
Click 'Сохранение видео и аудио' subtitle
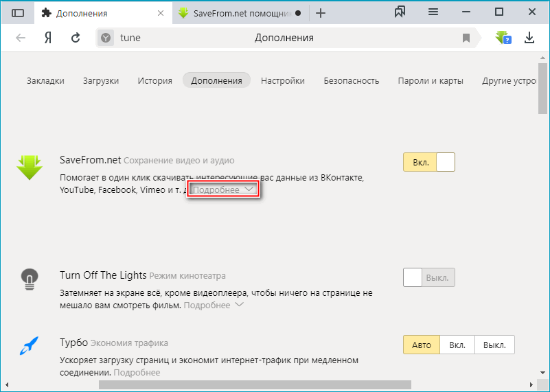pyautogui.click(x=179, y=161)
